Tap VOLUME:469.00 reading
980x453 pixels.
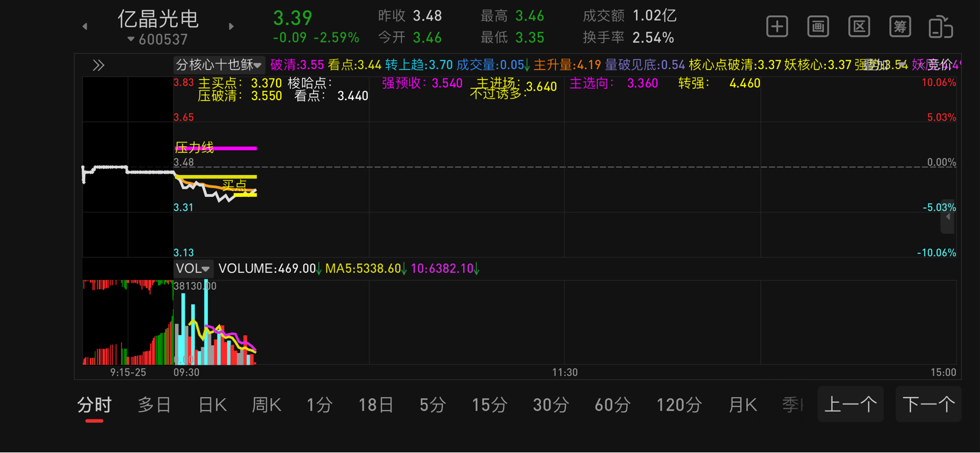(267, 269)
